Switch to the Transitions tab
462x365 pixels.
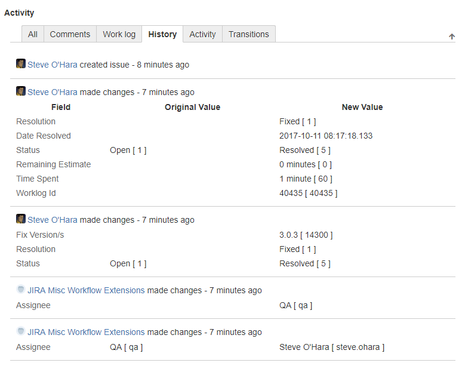pyautogui.click(x=249, y=34)
